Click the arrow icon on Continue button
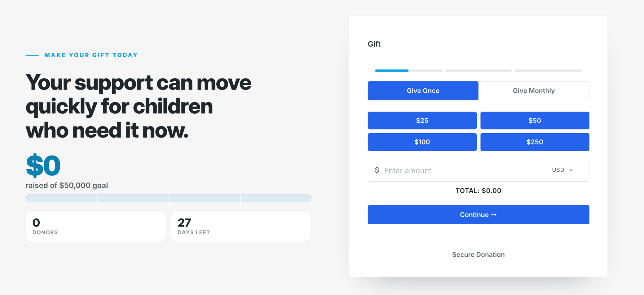Viewport: 644px width, 295px height. (x=494, y=215)
